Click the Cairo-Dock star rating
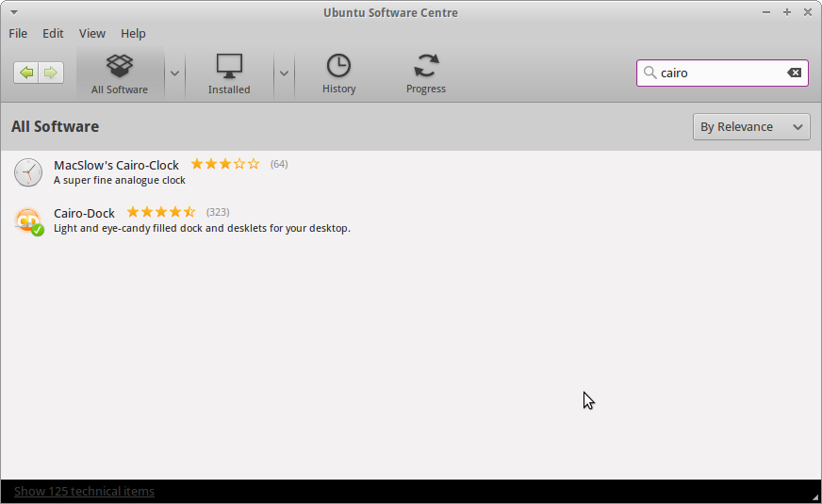Screen dimensions: 822x504 click(161, 212)
